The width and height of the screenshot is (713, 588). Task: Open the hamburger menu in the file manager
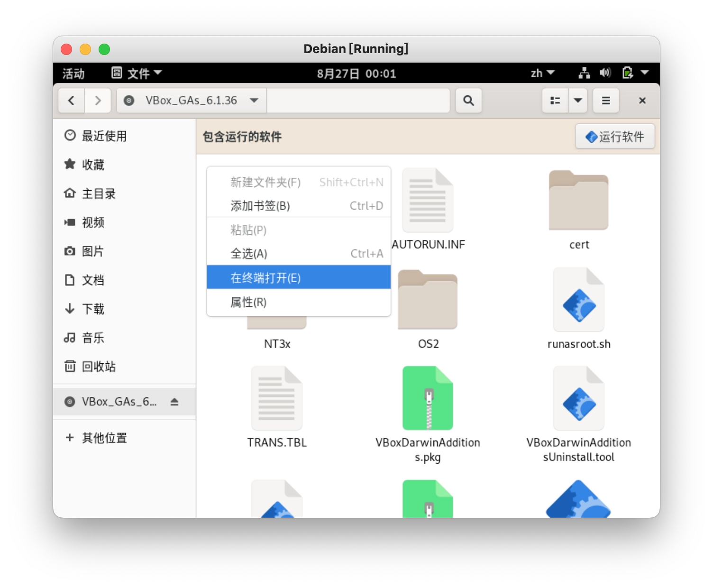pyautogui.click(x=606, y=101)
